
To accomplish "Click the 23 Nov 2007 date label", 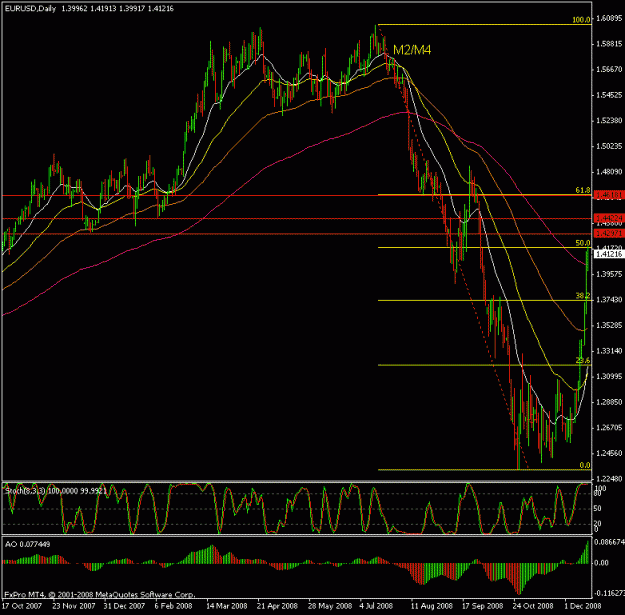I will coord(74,606).
